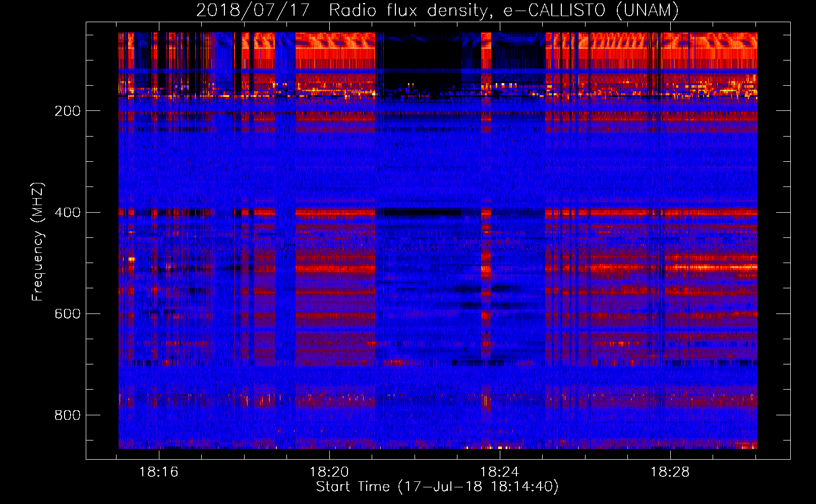Image resolution: width=816 pixels, height=504 pixels.
Task: Select the 600 frequency tick label
Action: [x=67, y=313]
